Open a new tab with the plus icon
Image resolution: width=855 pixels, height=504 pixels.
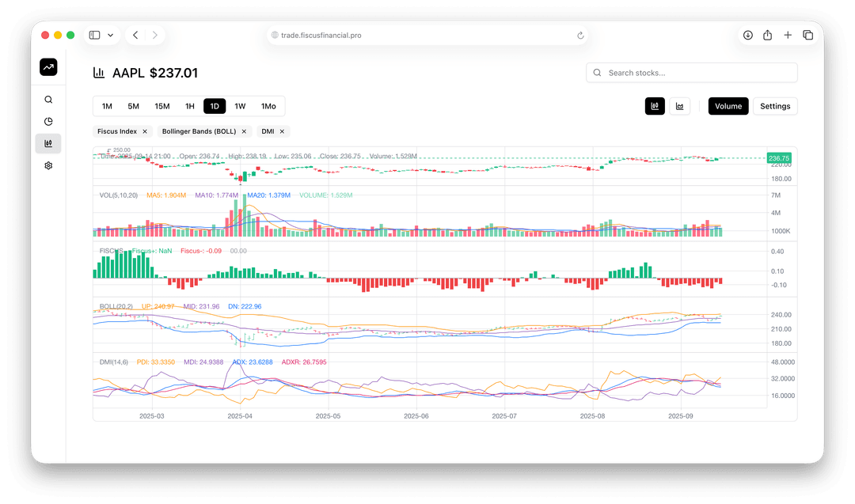788,35
